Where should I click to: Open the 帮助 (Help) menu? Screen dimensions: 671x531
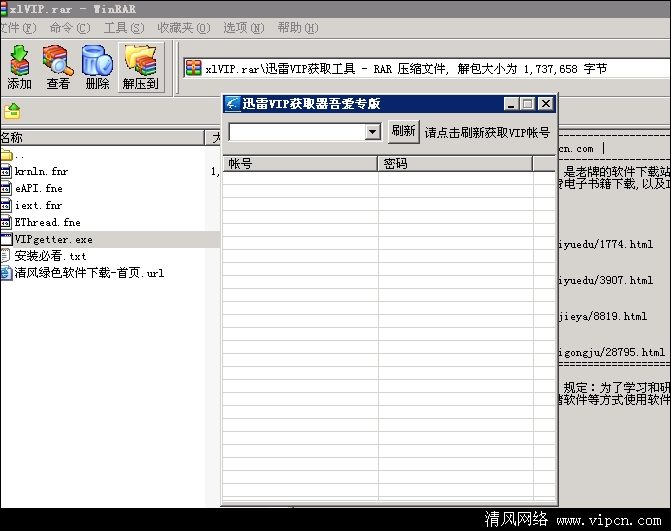(x=296, y=28)
